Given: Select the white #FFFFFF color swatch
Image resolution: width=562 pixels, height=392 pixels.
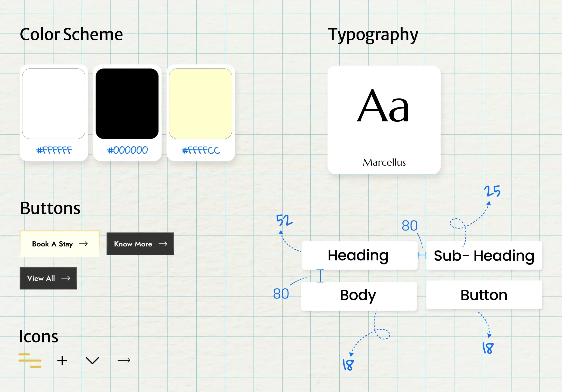Looking at the screenshot, I should click(x=54, y=104).
